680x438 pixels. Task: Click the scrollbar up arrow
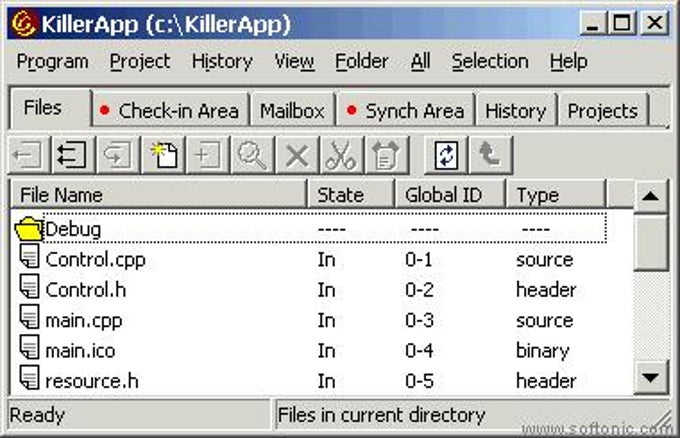[650, 196]
